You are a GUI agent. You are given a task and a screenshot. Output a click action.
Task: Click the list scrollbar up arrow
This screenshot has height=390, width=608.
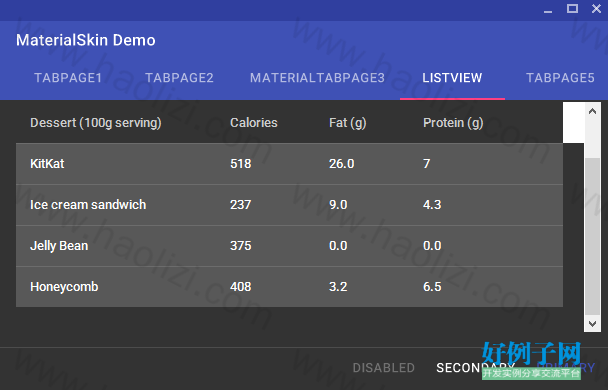click(x=592, y=112)
